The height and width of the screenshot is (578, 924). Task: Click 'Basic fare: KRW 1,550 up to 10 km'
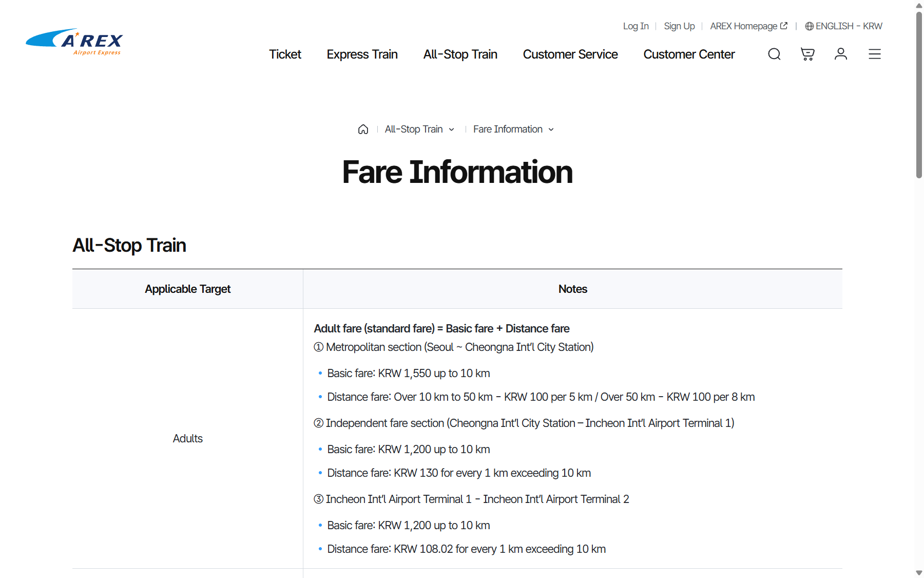click(409, 374)
